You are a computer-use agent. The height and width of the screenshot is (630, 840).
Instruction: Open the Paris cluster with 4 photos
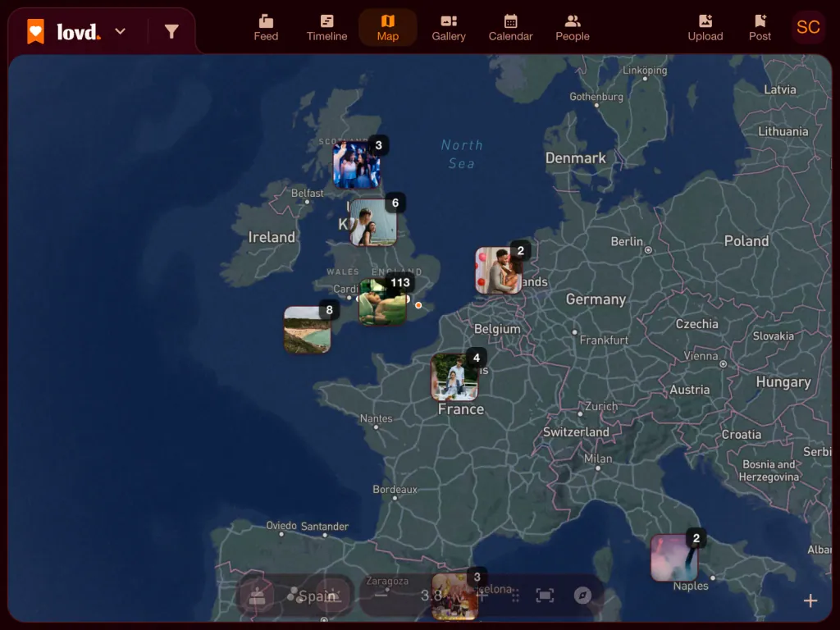[x=454, y=377]
